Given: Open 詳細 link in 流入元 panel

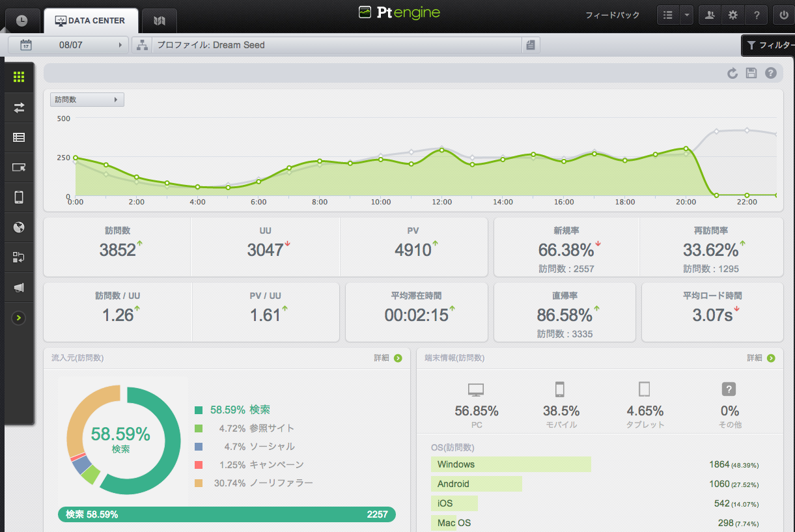Looking at the screenshot, I should 387,358.
